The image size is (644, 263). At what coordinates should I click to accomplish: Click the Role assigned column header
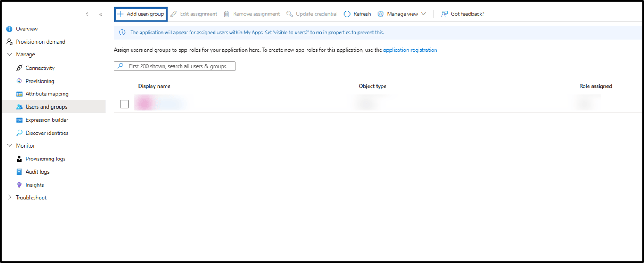tap(595, 86)
